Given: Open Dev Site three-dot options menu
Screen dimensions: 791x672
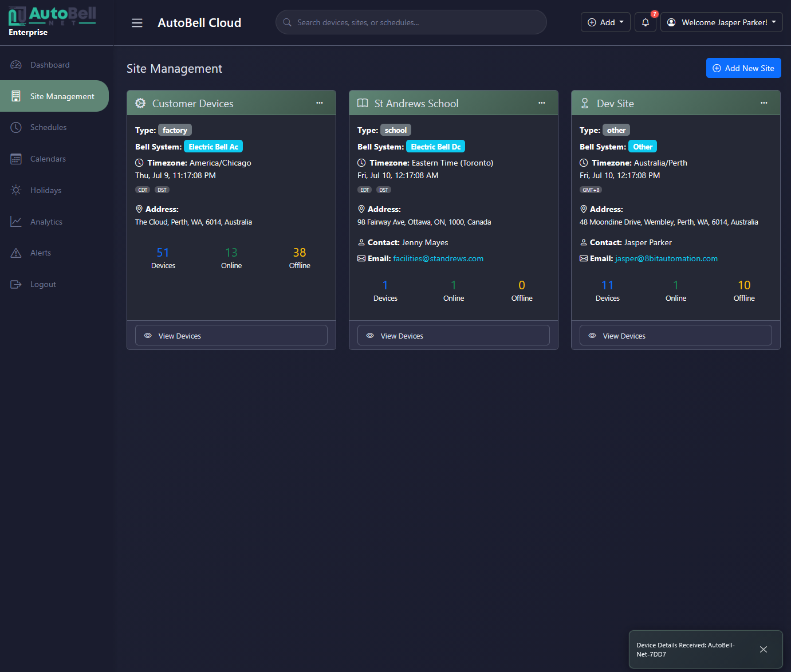Looking at the screenshot, I should coord(764,103).
